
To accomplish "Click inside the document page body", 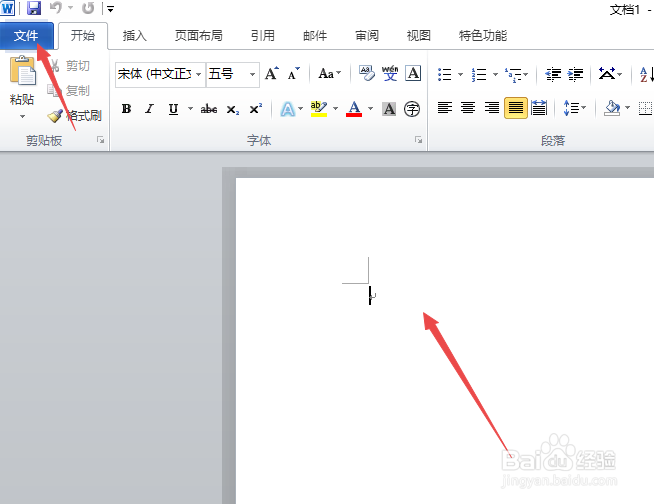I will (x=445, y=341).
